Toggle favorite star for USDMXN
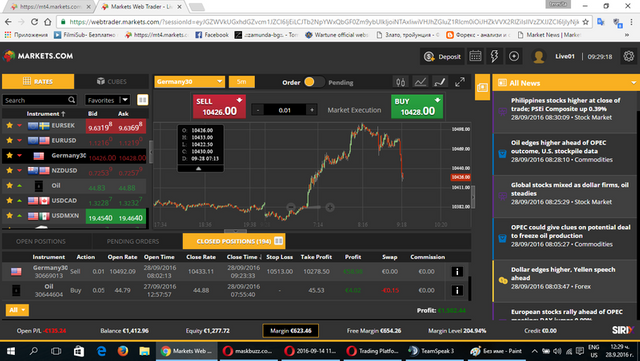 pyautogui.click(x=9, y=215)
